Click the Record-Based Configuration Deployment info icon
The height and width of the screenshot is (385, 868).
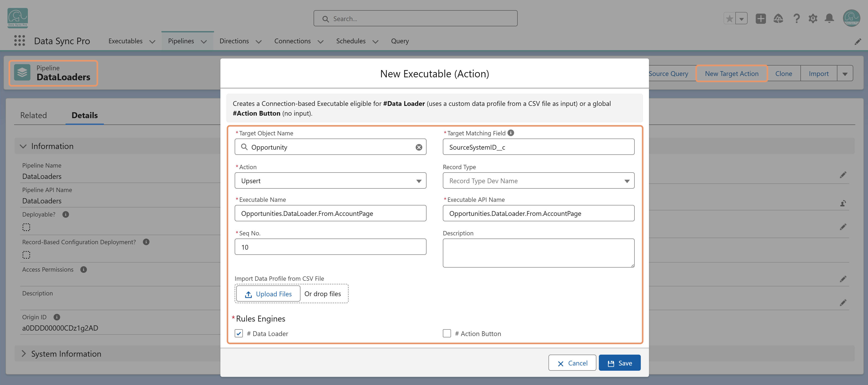coord(146,242)
